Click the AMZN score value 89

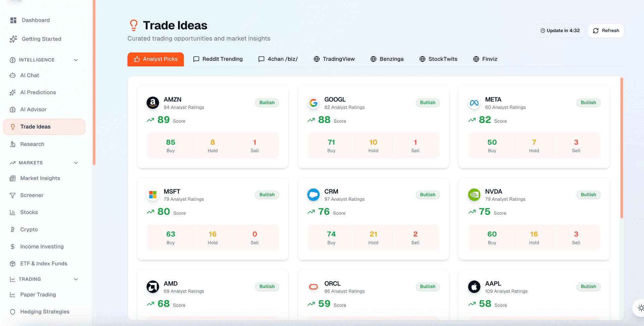(x=163, y=120)
